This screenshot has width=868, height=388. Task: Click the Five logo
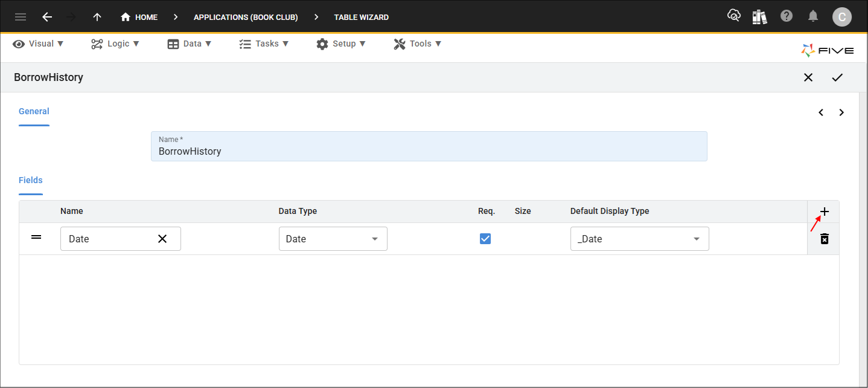[827, 51]
